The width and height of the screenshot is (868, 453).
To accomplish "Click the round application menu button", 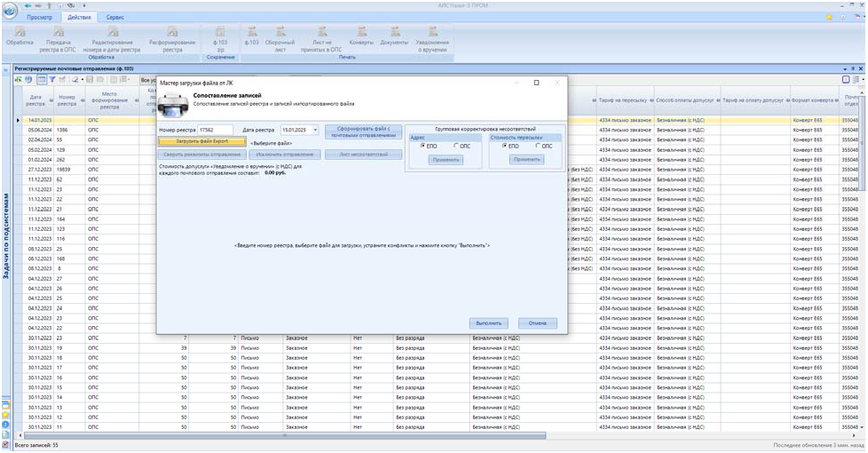I will pos(10,12).
